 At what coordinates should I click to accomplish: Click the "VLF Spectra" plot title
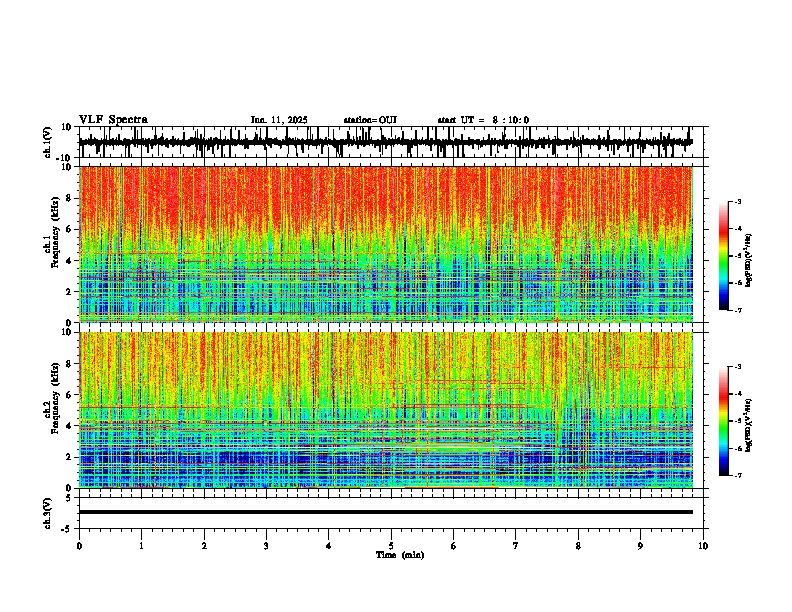tap(113, 120)
